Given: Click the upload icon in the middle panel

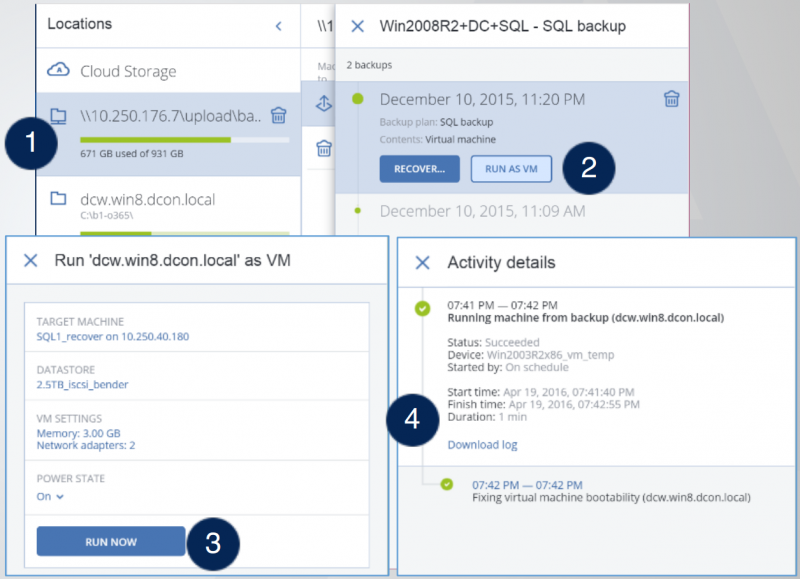Looking at the screenshot, I should click(x=324, y=104).
